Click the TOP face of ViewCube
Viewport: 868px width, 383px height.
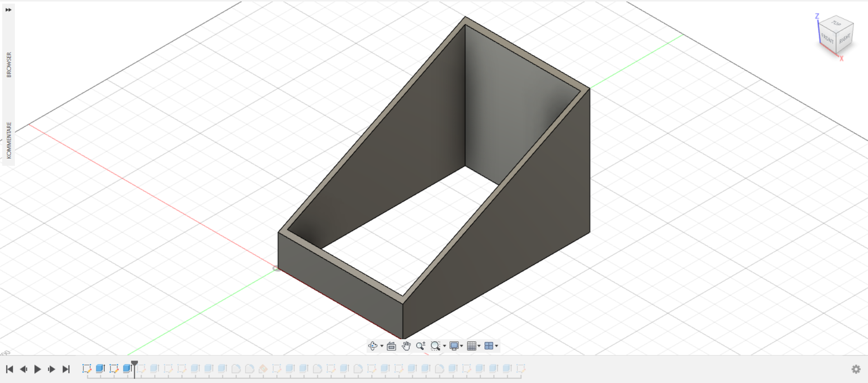coord(836,23)
